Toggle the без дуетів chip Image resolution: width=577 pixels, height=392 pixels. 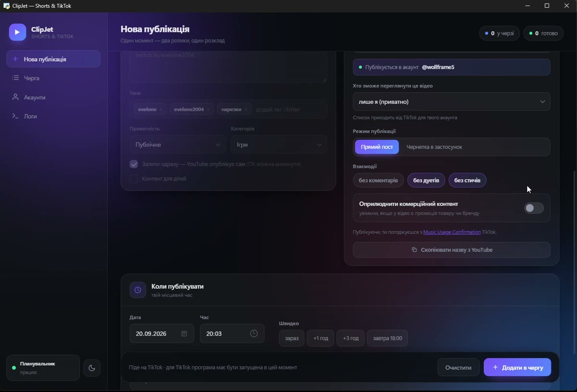(426, 180)
